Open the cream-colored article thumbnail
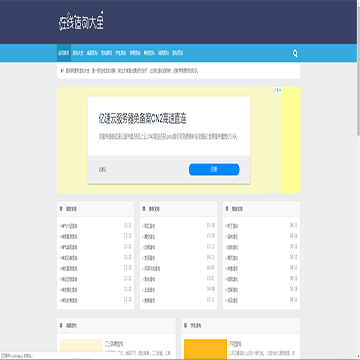 pyautogui.click(x=81, y=345)
